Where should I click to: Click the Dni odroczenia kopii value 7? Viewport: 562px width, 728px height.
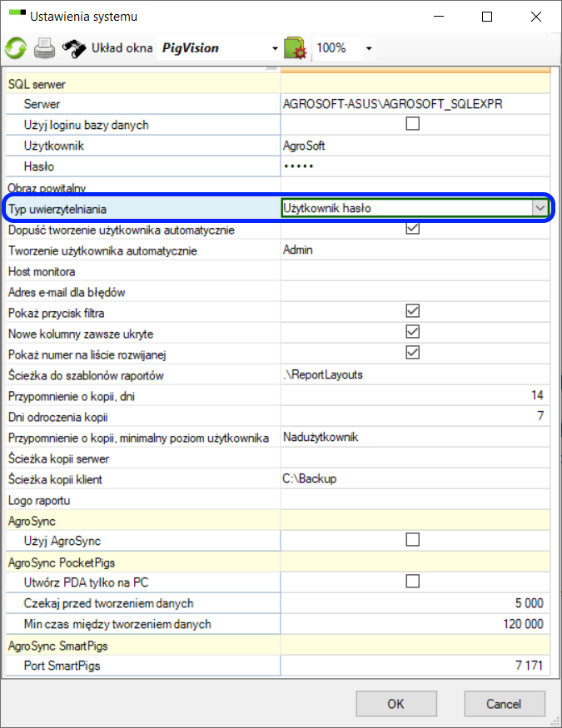[x=415, y=417]
